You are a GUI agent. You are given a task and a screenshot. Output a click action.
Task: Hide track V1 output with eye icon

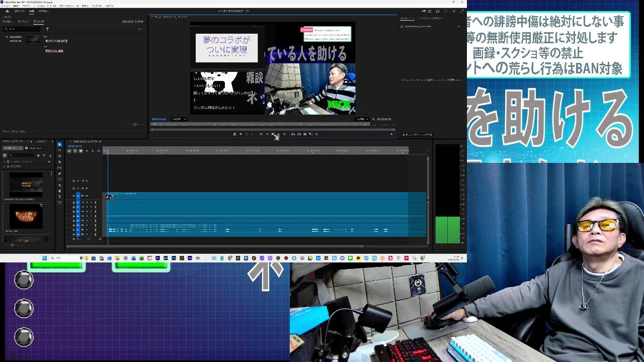click(x=87, y=196)
